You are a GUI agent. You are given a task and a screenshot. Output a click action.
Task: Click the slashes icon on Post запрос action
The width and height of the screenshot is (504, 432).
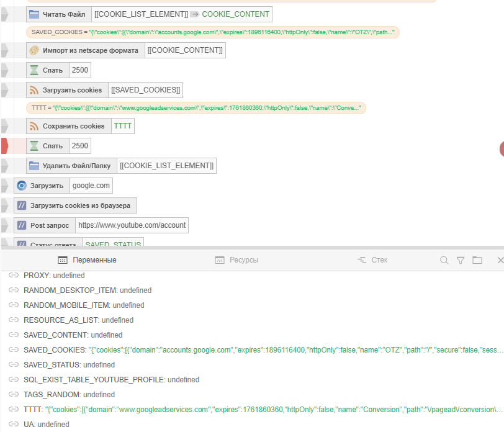coord(22,225)
